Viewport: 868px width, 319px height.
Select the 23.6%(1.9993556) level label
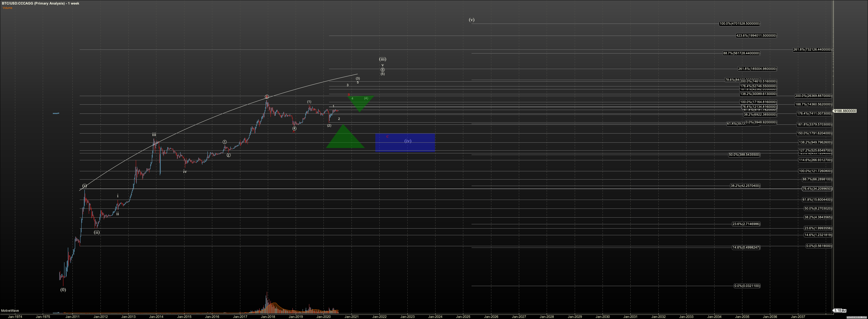click(818, 228)
